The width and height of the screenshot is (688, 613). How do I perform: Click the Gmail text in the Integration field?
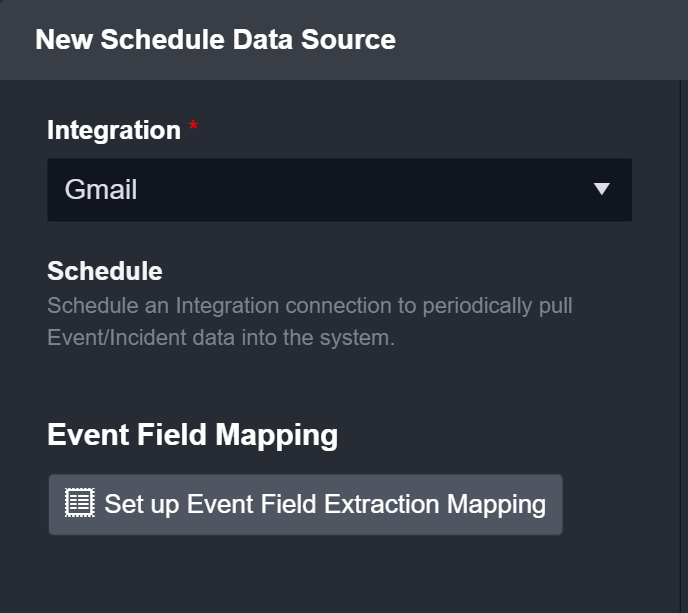pyautogui.click(x=101, y=189)
